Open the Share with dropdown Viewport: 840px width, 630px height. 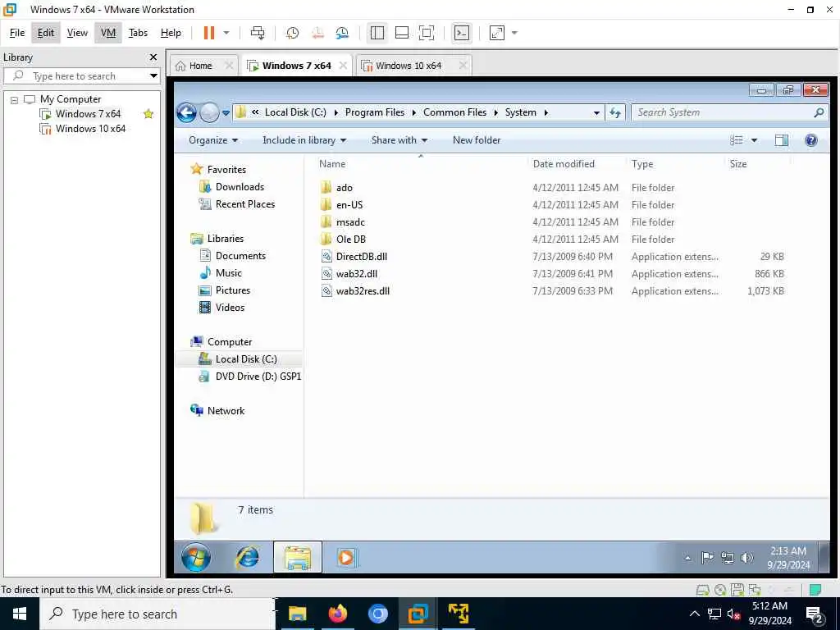coord(399,140)
